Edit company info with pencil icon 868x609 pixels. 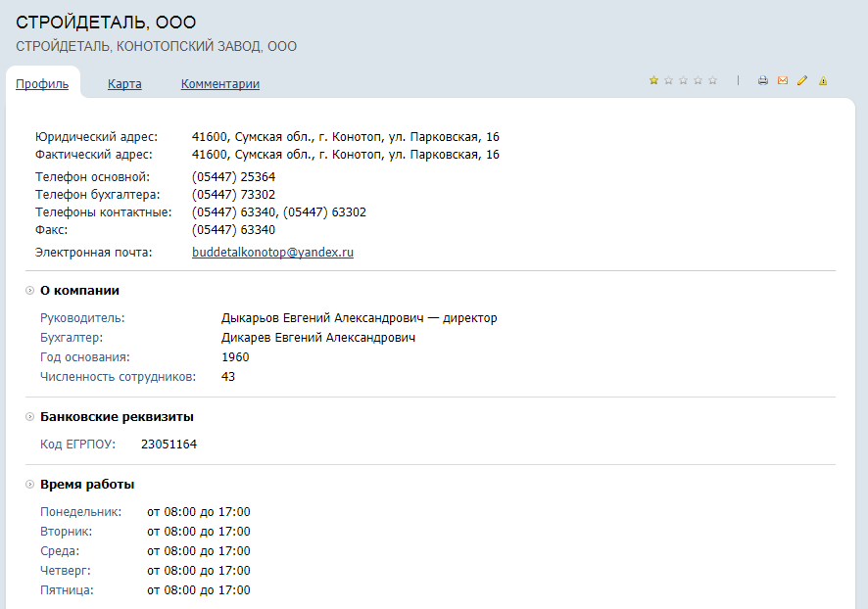802,80
